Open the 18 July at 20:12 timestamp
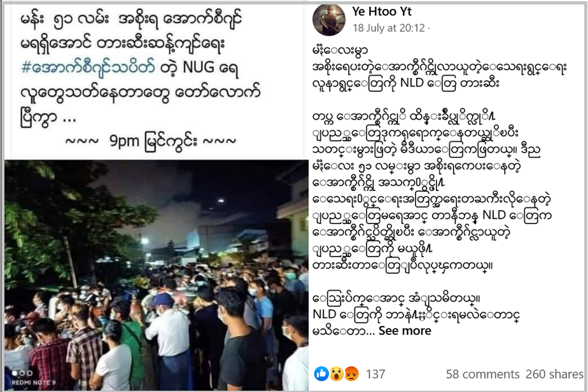 [x=388, y=28]
